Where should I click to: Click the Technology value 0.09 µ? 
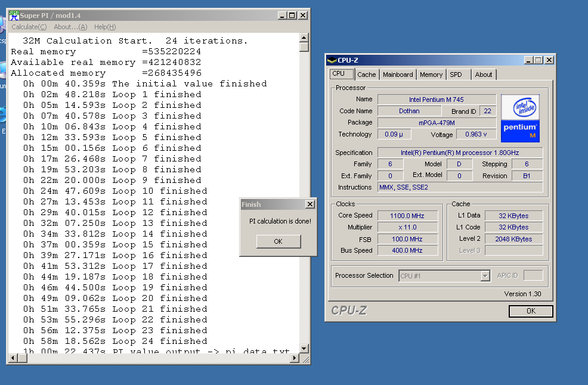pos(394,134)
